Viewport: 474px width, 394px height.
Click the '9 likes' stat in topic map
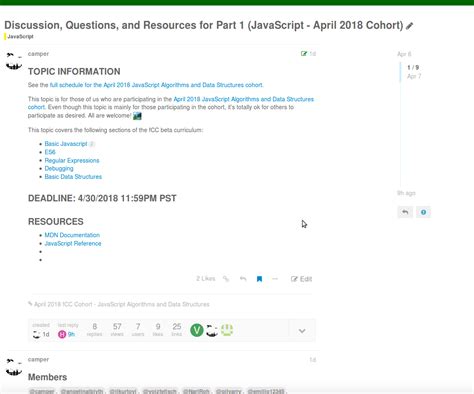158,329
